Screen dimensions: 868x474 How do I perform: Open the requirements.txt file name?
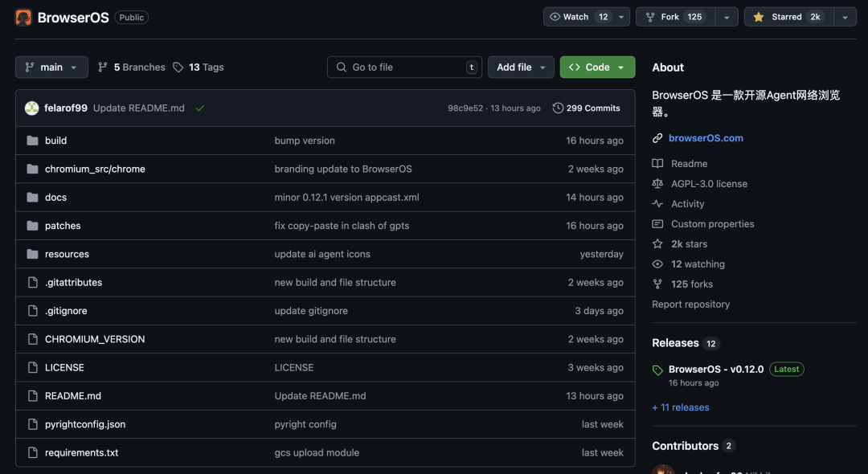coord(81,452)
